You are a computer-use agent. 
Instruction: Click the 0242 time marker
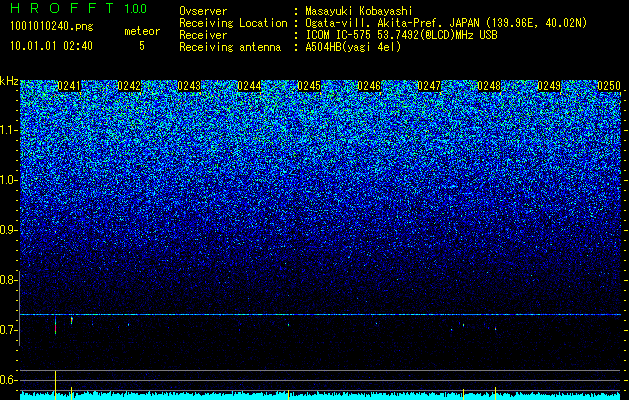coord(129,86)
